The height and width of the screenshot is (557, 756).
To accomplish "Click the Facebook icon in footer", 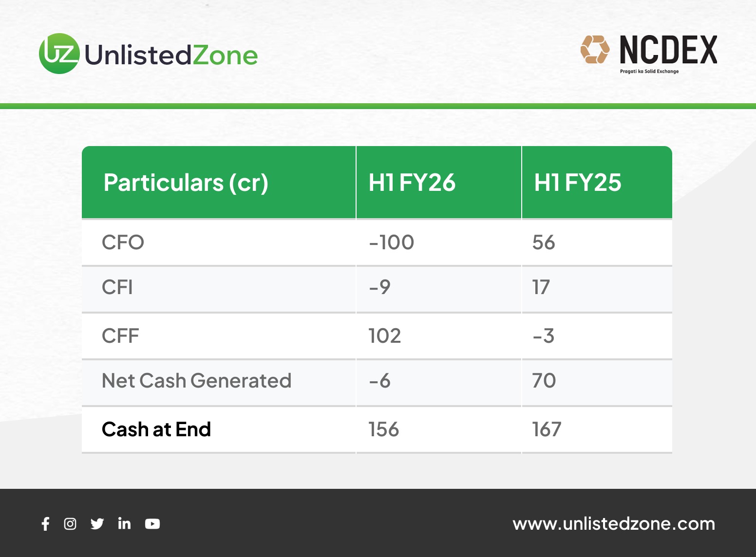I will (x=46, y=524).
